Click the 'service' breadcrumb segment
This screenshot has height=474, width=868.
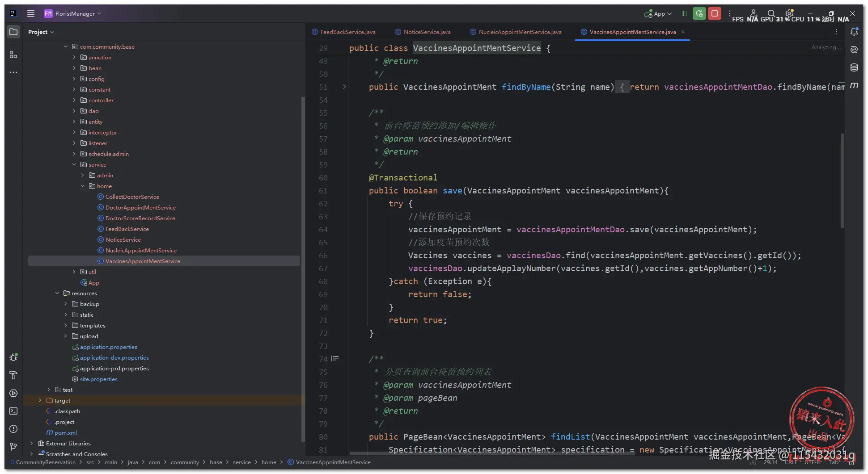coord(241,462)
